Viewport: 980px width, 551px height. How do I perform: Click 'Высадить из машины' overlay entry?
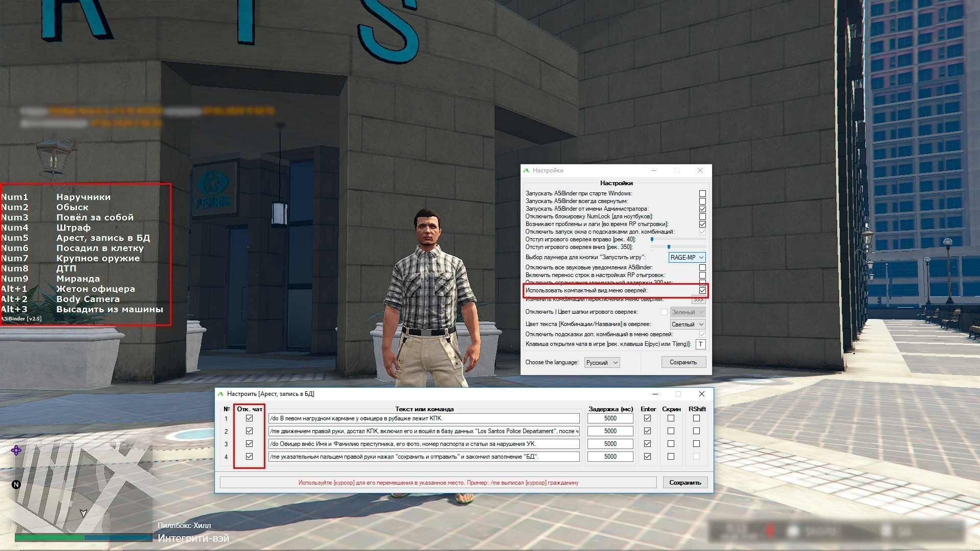pyautogui.click(x=110, y=309)
